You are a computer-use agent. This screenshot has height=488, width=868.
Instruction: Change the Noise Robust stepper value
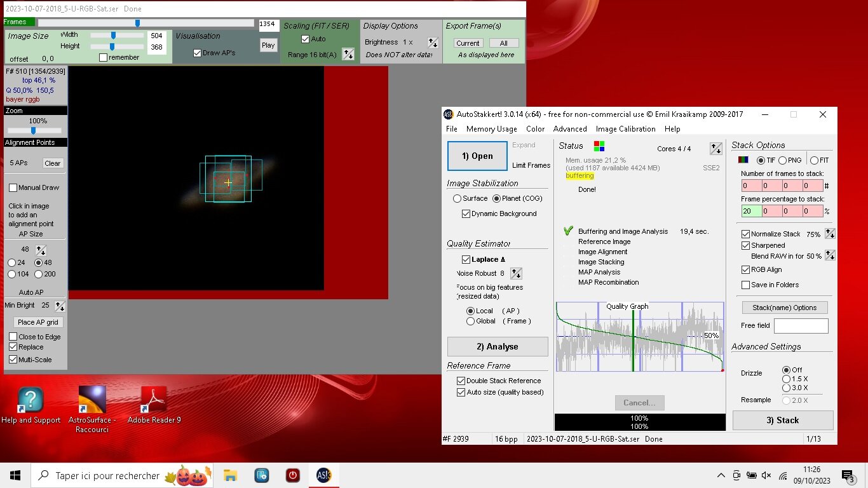(x=516, y=273)
